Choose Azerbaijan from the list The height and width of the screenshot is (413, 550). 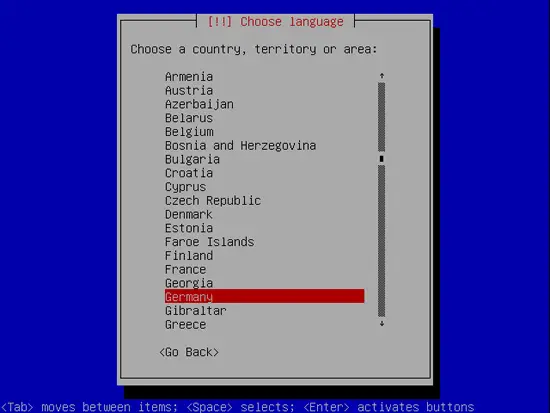click(199, 104)
